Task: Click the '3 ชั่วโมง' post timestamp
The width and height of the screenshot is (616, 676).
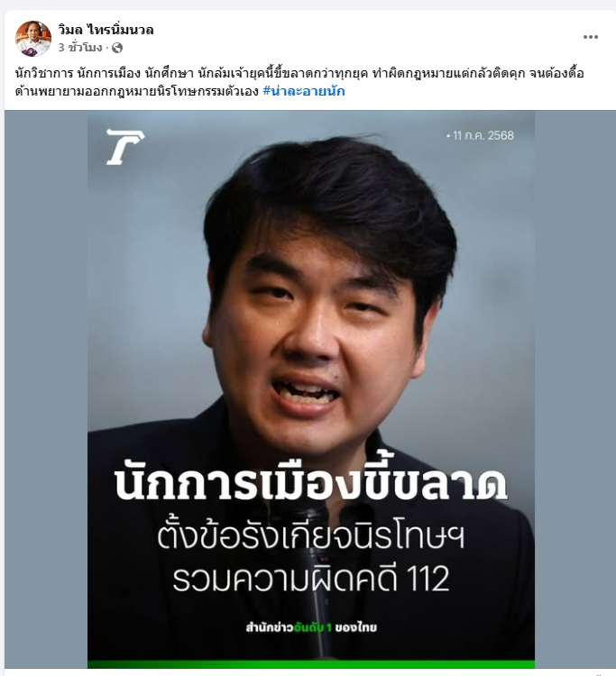Action: (x=80, y=48)
